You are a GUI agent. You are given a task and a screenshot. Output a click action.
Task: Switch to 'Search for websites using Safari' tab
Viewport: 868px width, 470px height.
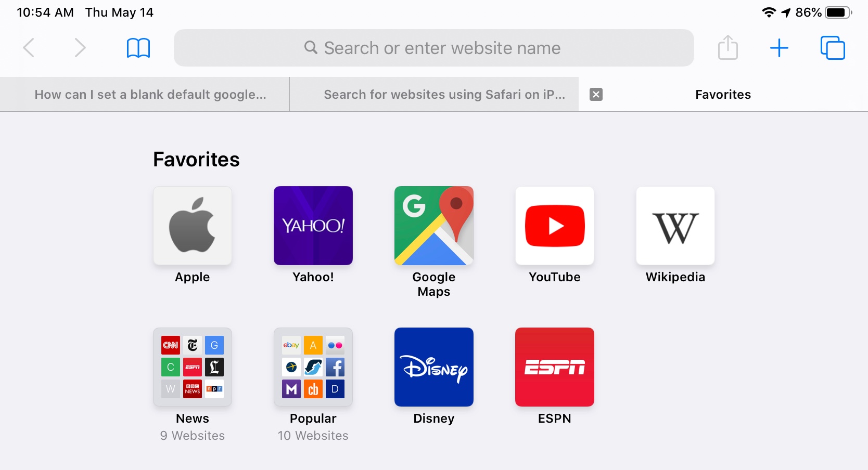(434, 94)
